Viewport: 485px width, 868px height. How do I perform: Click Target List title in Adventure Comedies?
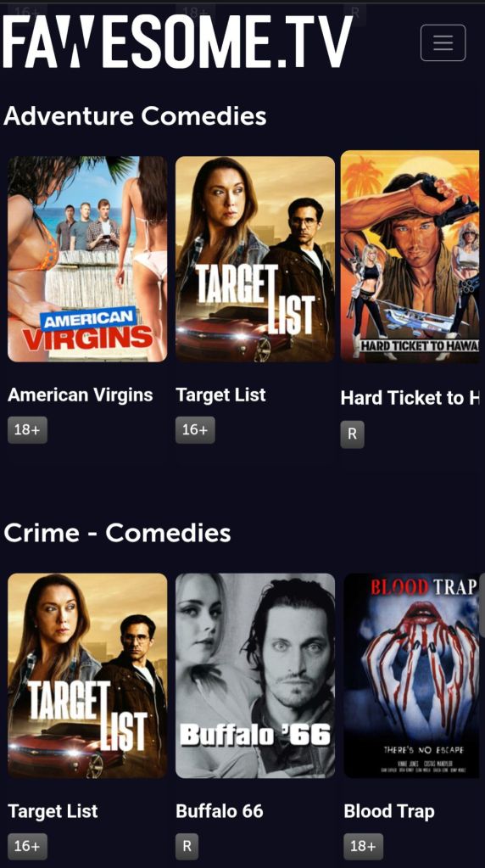click(x=220, y=395)
